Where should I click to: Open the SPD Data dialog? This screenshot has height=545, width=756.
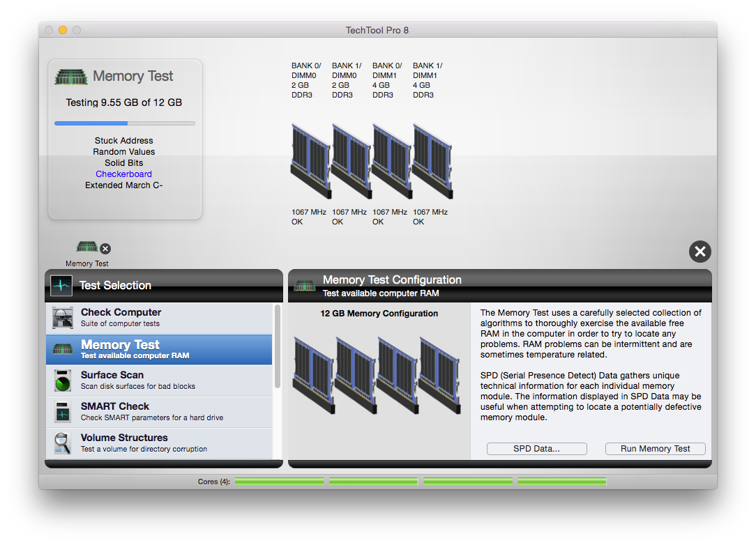tap(536, 448)
